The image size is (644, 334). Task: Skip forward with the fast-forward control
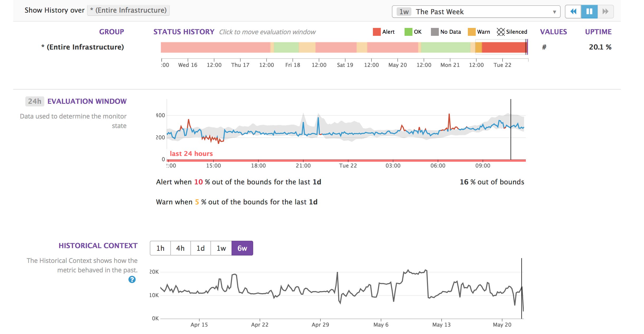tap(605, 12)
